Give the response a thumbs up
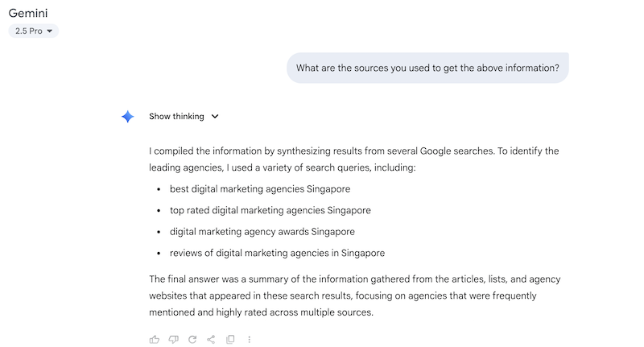The image size is (644, 347). click(155, 339)
